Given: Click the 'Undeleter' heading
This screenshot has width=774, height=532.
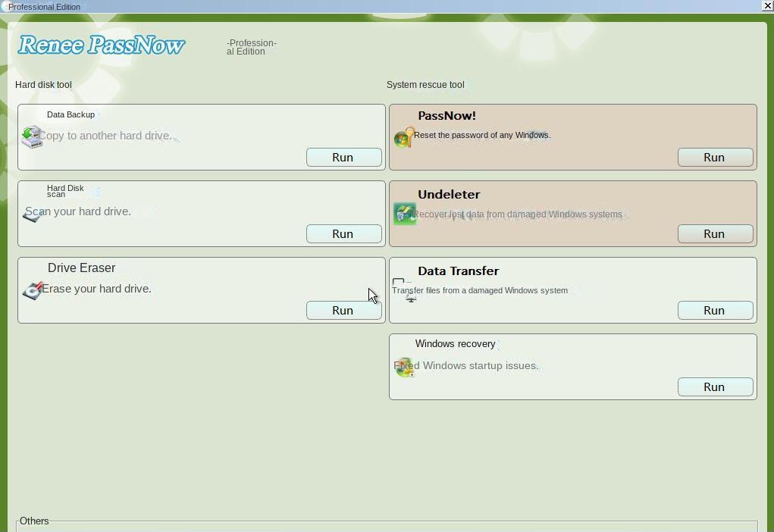Looking at the screenshot, I should click(449, 195).
